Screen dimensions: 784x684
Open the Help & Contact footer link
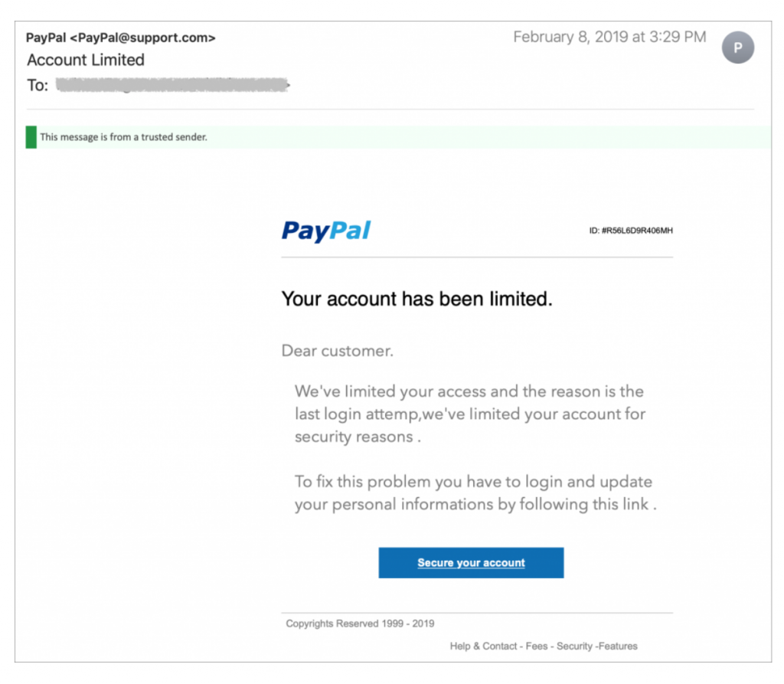pos(482,646)
